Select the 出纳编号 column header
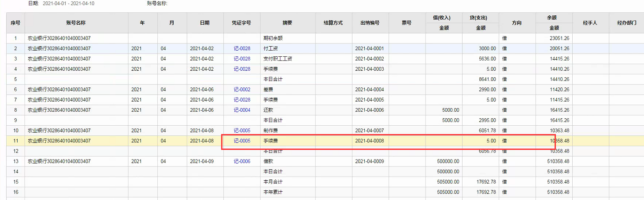The width and height of the screenshot is (644, 200). 370,23
